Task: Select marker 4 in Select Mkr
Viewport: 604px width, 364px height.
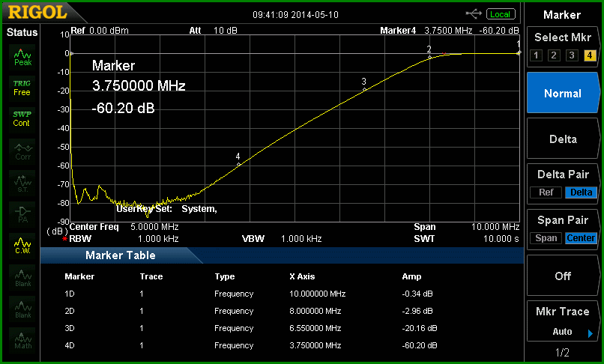Action: (x=590, y=55)
